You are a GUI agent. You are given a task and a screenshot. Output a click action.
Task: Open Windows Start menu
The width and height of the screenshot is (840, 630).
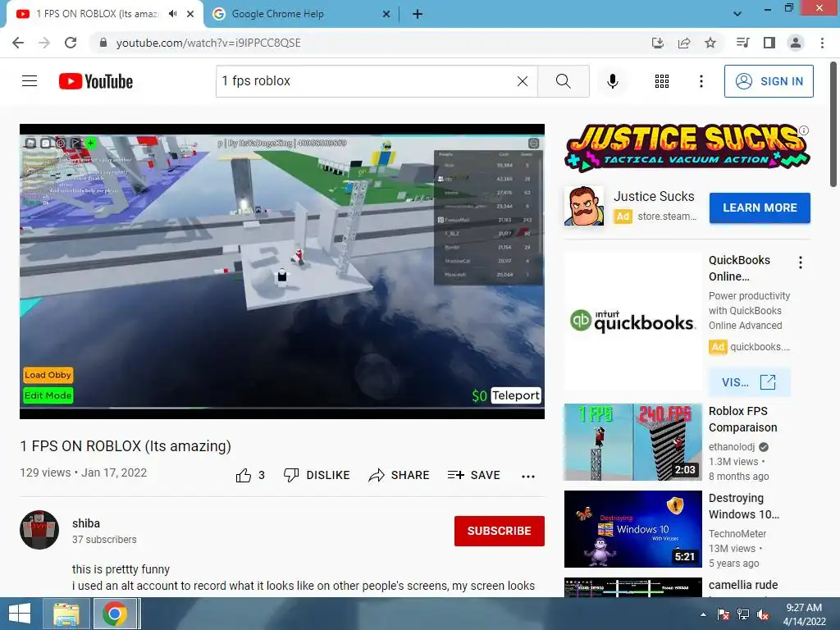click(x=20, y=614)
